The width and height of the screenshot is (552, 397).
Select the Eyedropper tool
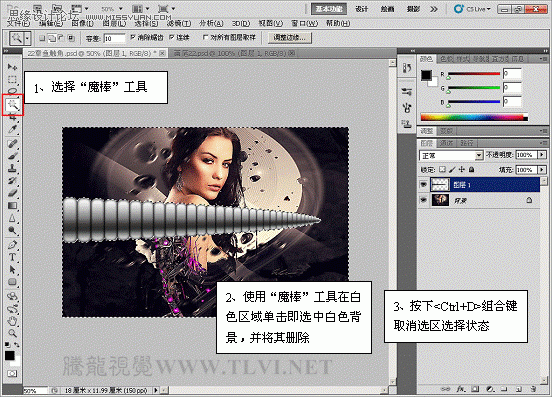(x=12, y=130)
